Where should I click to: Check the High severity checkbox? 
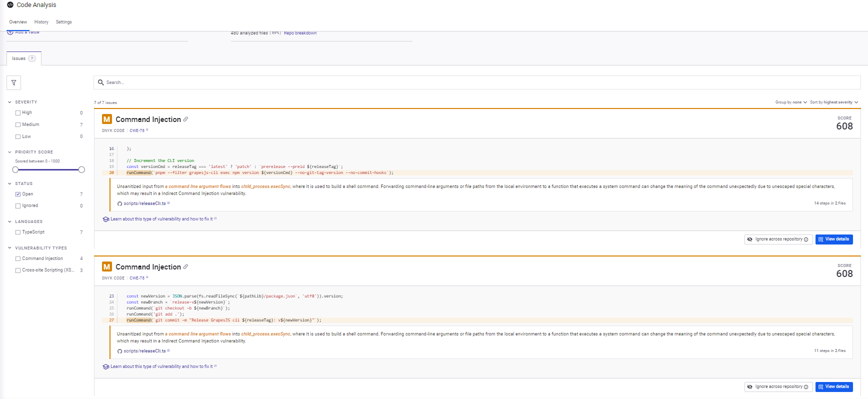[18, 113]
